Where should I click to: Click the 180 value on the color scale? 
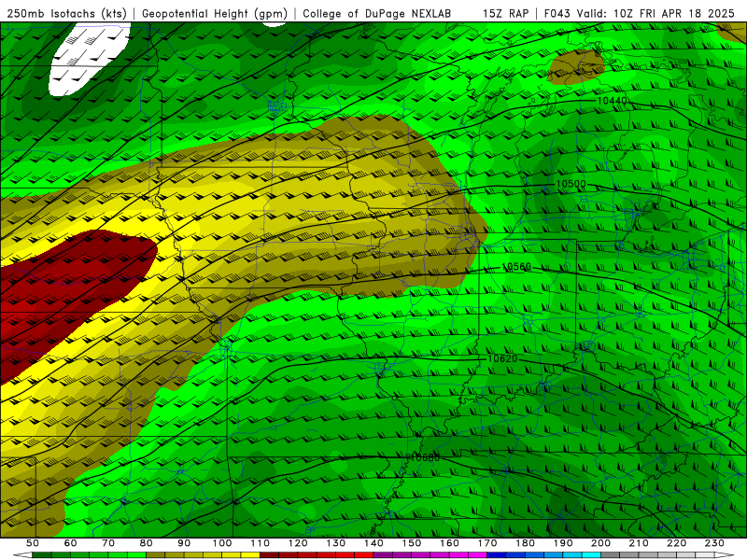pyautogui.click(x=526, y=543)
